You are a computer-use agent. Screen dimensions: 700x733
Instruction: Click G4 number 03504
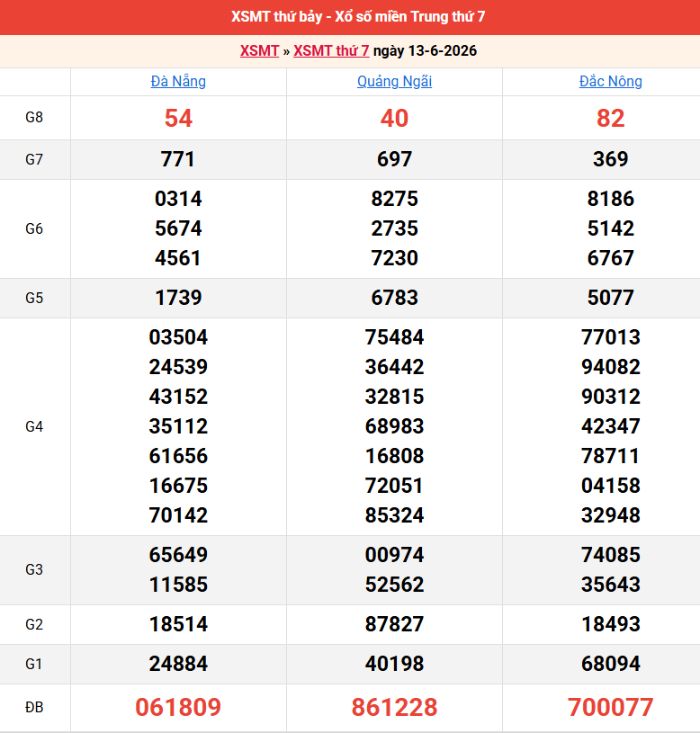click(x=178, y=337)
